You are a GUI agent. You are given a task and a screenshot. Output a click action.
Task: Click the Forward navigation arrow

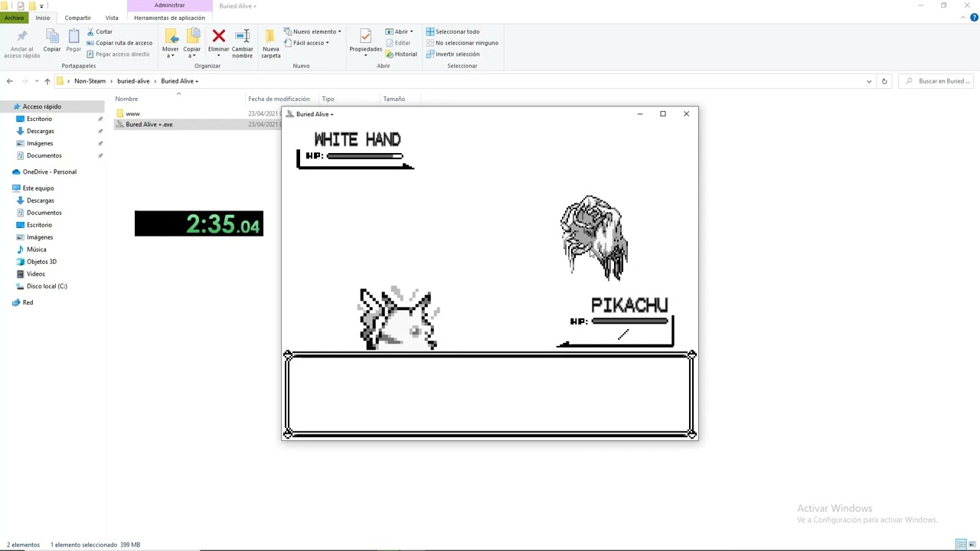[25, 81]
